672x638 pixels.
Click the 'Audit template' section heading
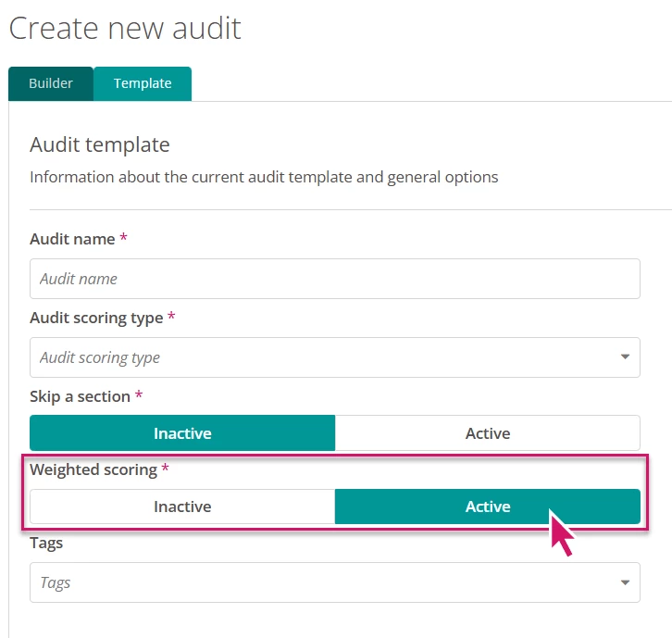tap(100, 144)
